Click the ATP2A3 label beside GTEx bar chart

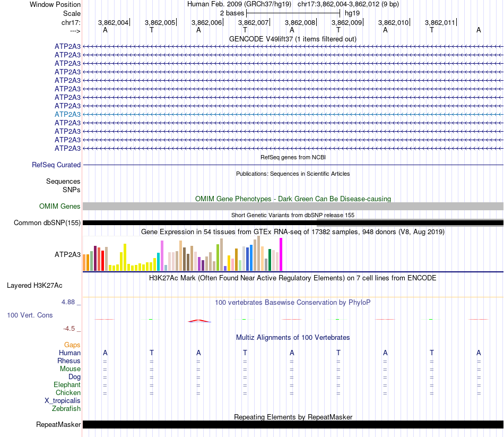pos(67,254)
